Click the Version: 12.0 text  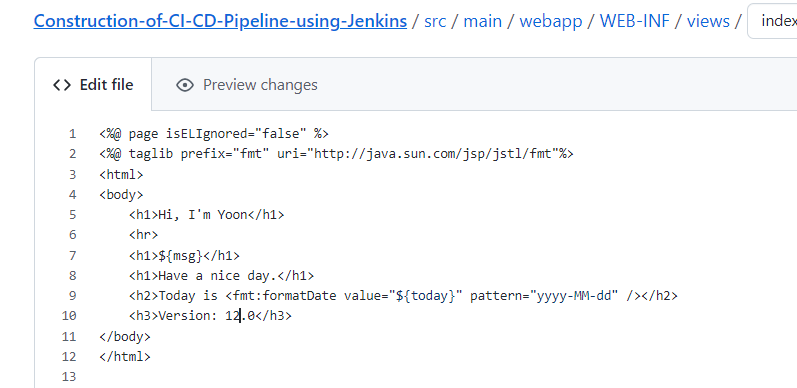(206, 316)
